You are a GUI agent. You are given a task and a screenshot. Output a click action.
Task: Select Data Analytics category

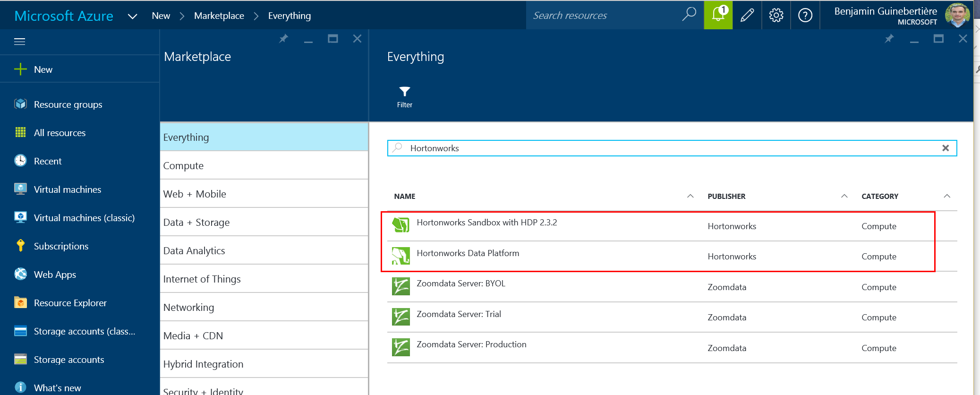pos(264,250)
